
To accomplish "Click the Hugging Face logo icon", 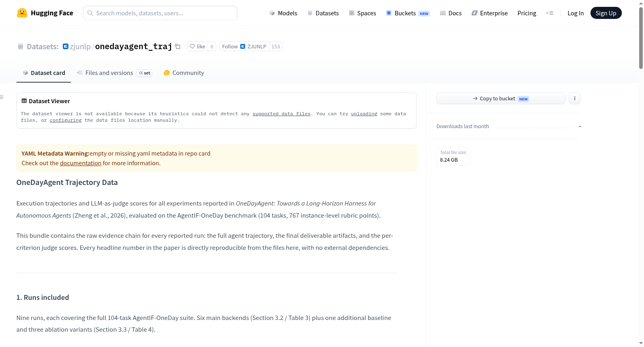I will [x=22, y=13].
